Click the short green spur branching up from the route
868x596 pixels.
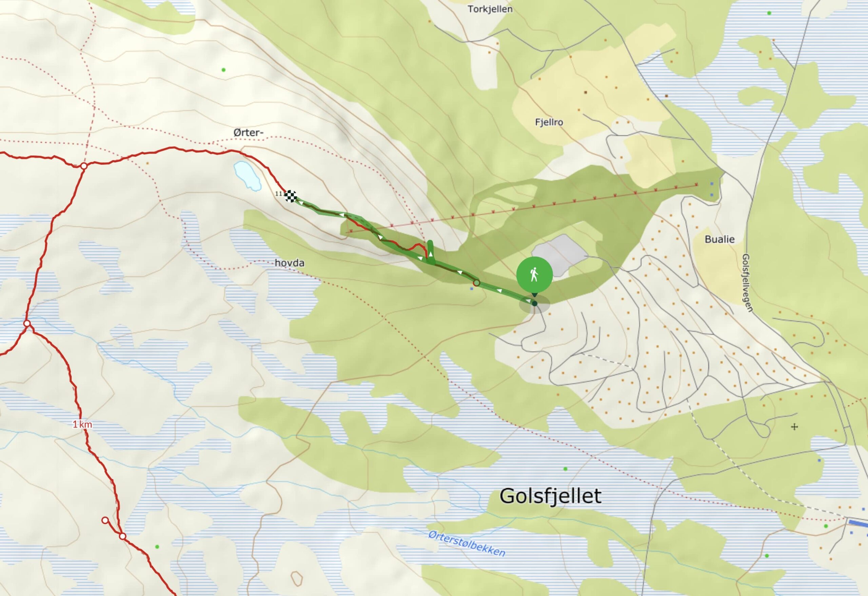[x=430, y=252]
